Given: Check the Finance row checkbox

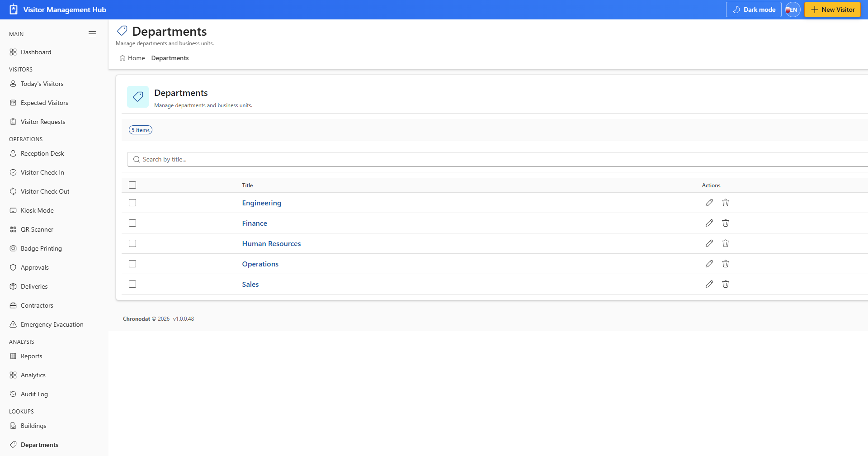Looking at the screenshot, I should (132, 223).
